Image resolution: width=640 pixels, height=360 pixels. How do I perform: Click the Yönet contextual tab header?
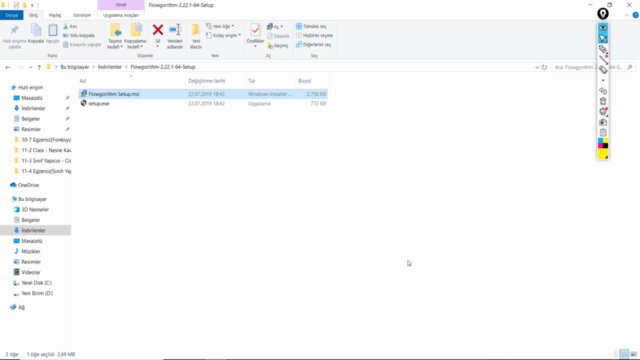[x=121, y=5]
